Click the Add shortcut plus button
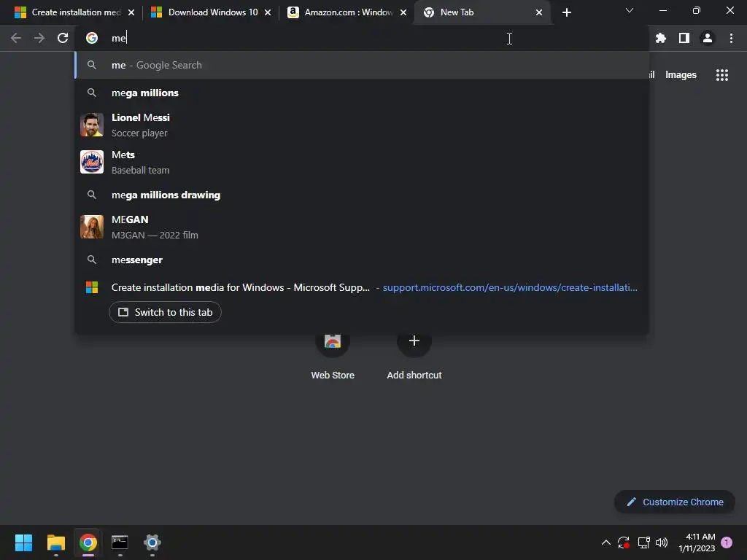This screenshot has width=747, height=560. pyautogui.click(x=414, y=341)
